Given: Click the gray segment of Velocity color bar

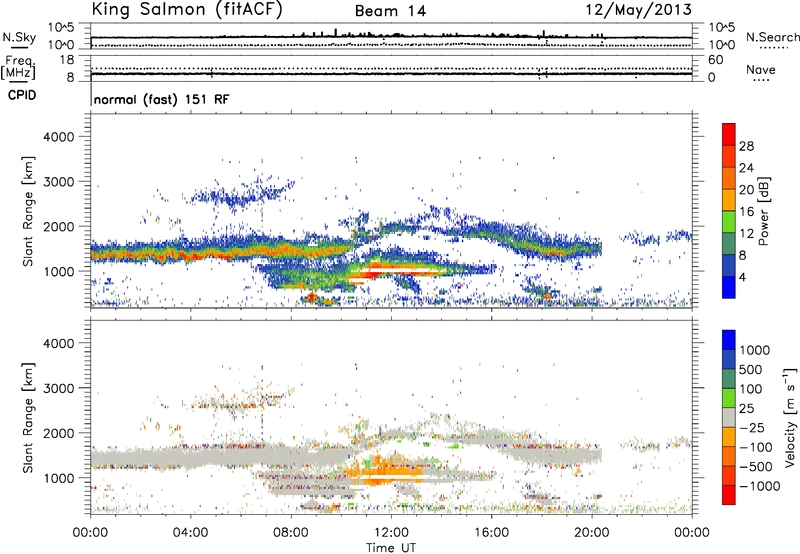Looking at the screenshot, I should point(729,417).
